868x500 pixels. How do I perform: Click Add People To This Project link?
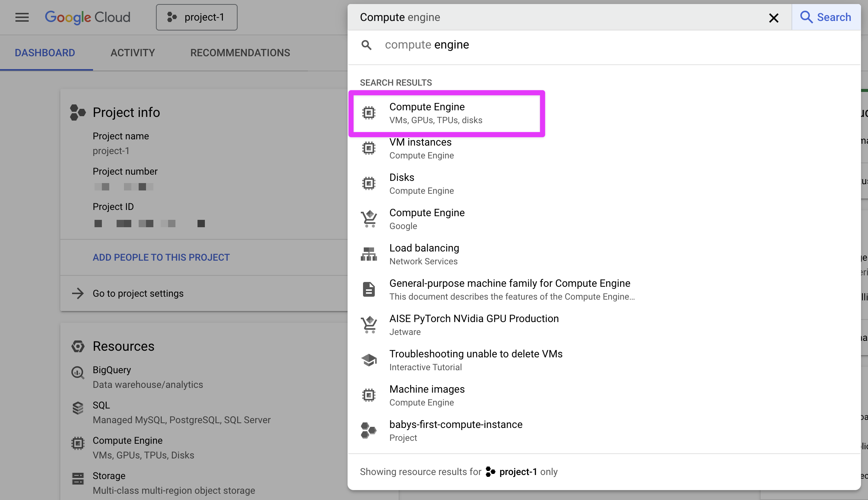point(161,257)
